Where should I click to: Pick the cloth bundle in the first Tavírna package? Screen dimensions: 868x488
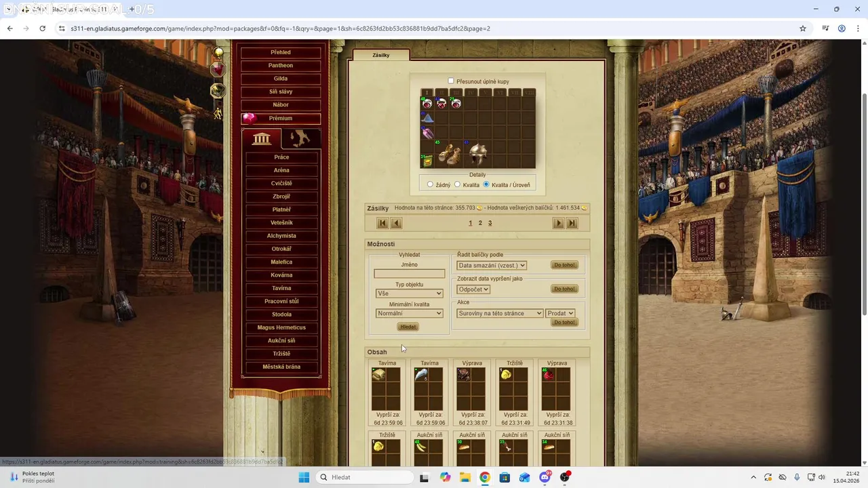(x=379, y=375)
